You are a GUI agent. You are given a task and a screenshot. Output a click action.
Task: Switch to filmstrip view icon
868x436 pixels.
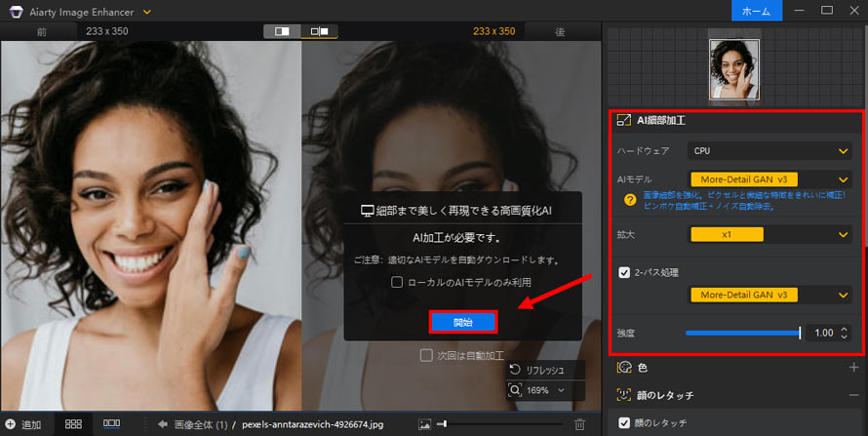tap(111, 423)
